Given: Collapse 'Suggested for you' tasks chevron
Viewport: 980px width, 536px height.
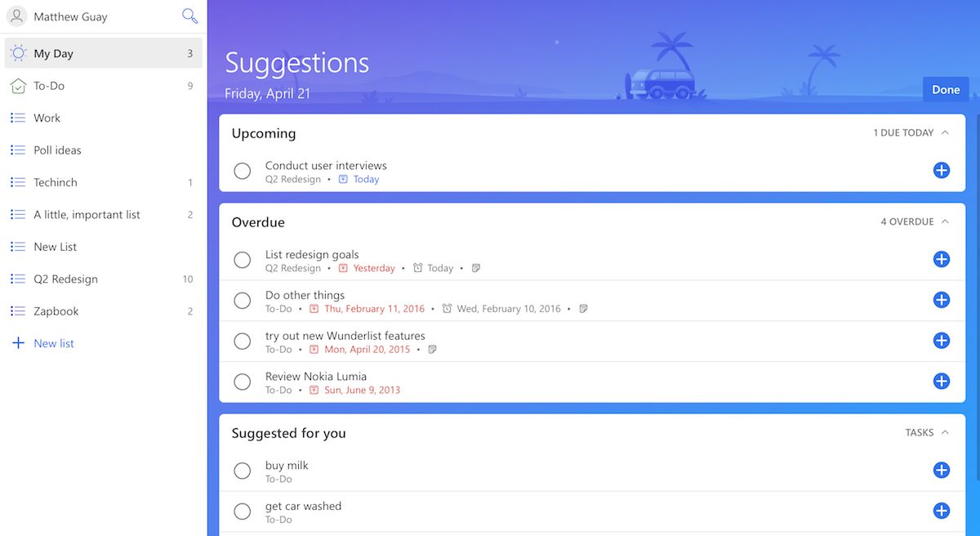Looking at the screenshot, I should pyautogui.click(x=945, y=432).
